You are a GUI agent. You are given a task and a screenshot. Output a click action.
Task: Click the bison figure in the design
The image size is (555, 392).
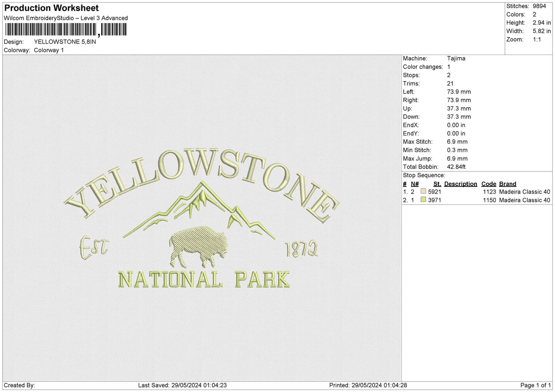pos(198,247)
